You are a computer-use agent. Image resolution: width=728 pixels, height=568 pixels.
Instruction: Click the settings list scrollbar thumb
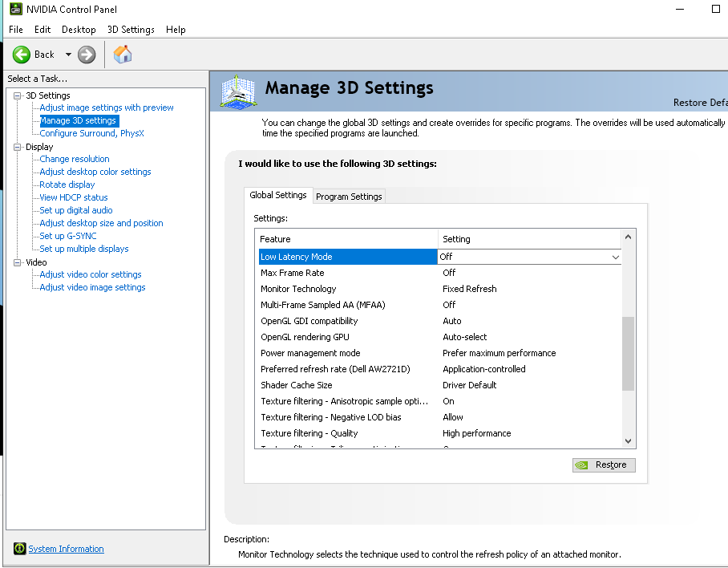point(628,354)
